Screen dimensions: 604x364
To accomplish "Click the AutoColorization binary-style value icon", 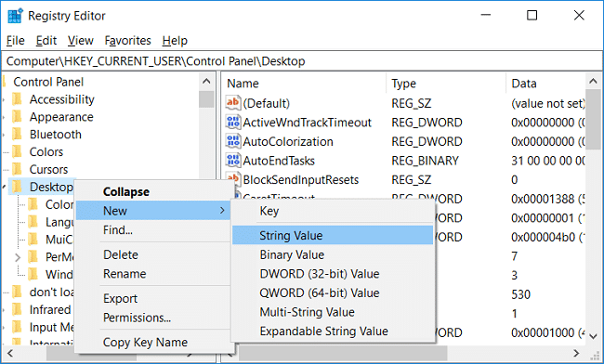I will [x=233, y=141].
